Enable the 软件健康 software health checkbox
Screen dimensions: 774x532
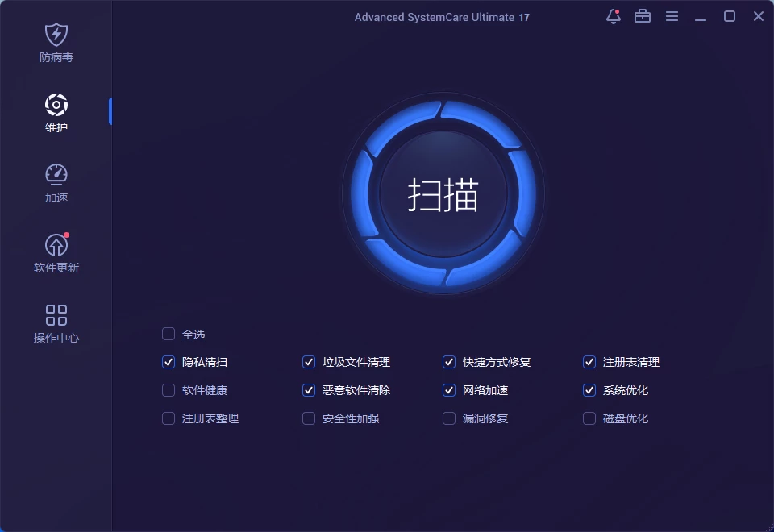(x=169, y=390)
